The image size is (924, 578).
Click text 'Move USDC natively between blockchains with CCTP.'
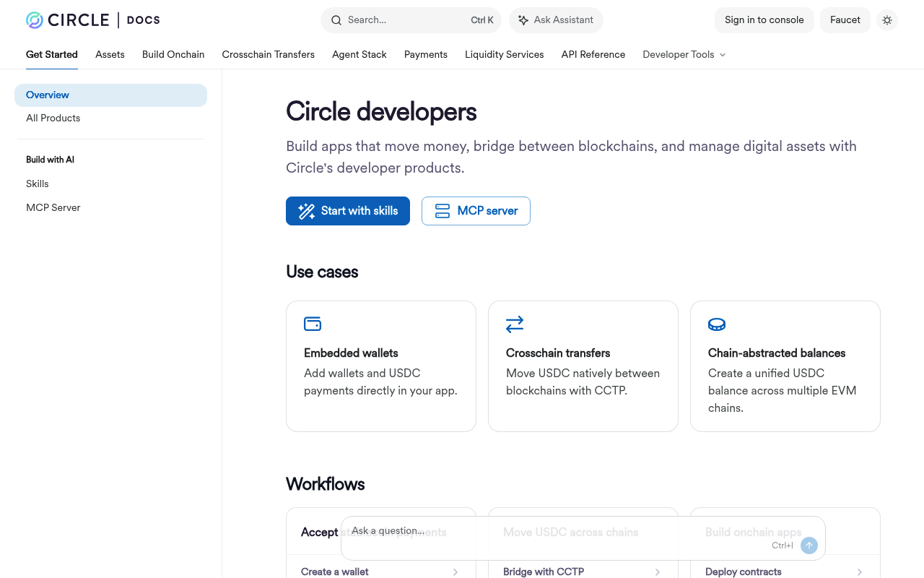point(583,382)
